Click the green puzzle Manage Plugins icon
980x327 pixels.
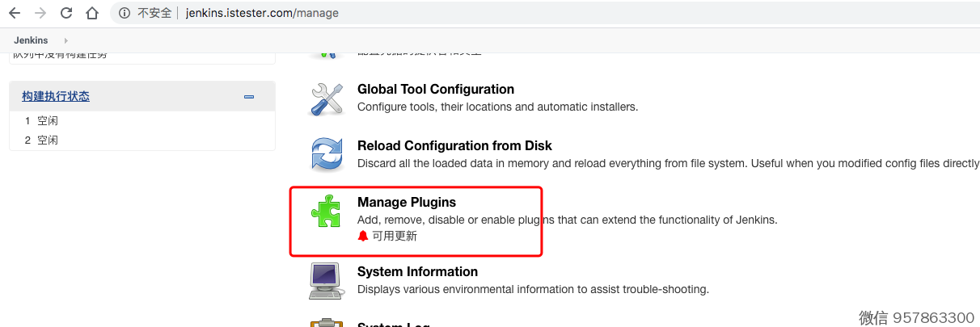pyautogui.click(x=326, y=212)
